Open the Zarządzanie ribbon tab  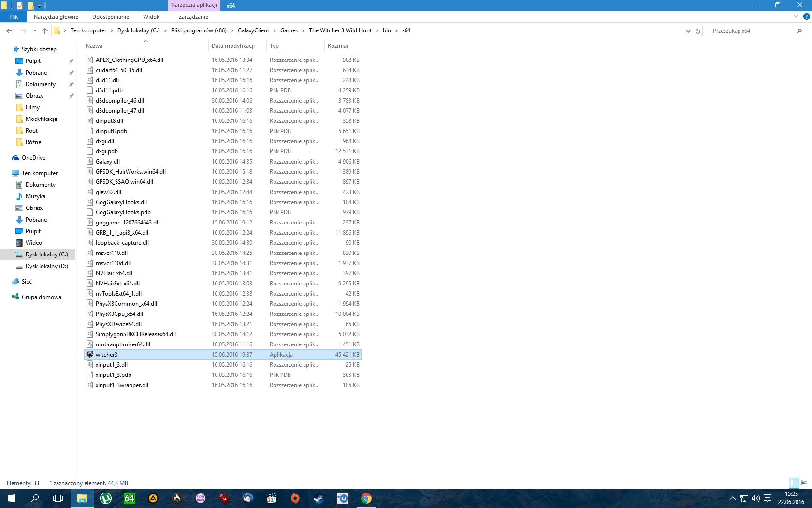coord(193,16)
